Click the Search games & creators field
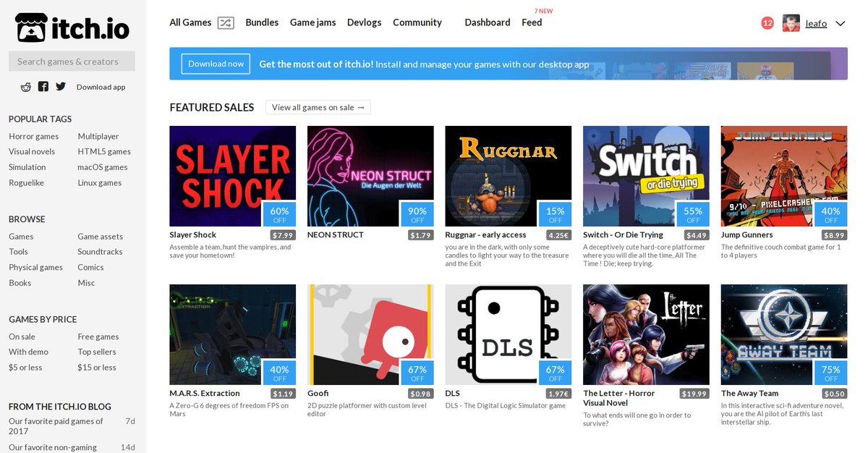868x453 pixels. 72,62
